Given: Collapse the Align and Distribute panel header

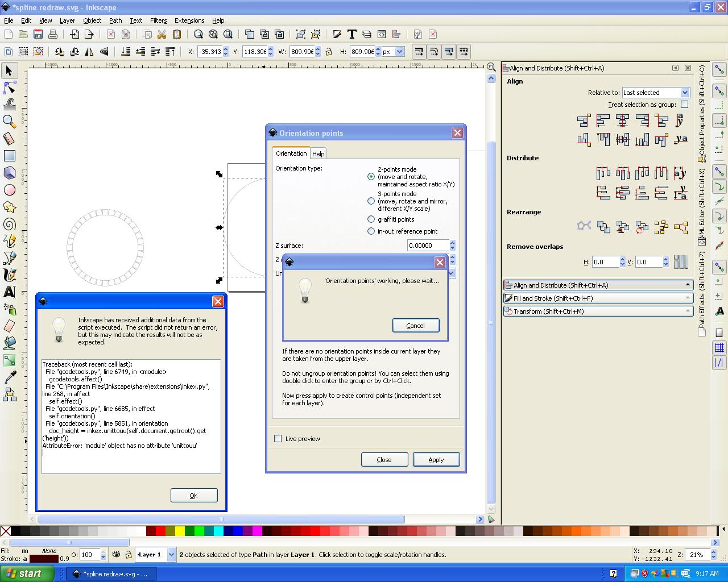Looking at the screenshot, I should coord(598,285).
